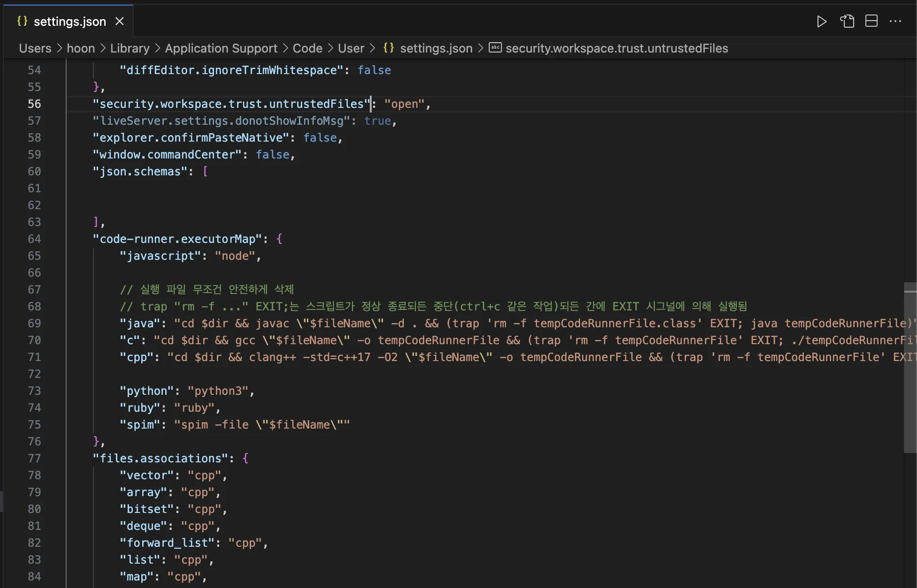Open the security.workspace.trust.untrustedFiles breadcrumb symbol
917x588 pixels.
coord(617,48)
